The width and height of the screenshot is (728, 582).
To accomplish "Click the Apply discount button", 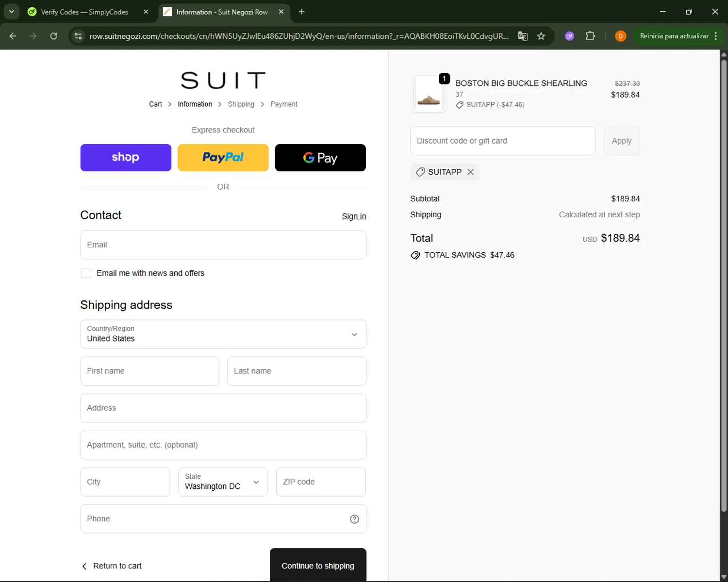I will click(622, 141).
